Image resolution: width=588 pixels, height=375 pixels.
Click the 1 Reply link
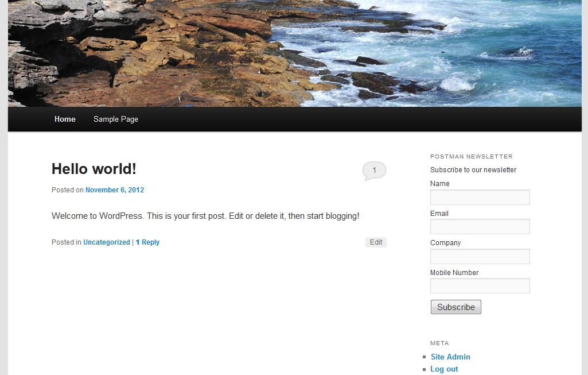click(147, 242)
